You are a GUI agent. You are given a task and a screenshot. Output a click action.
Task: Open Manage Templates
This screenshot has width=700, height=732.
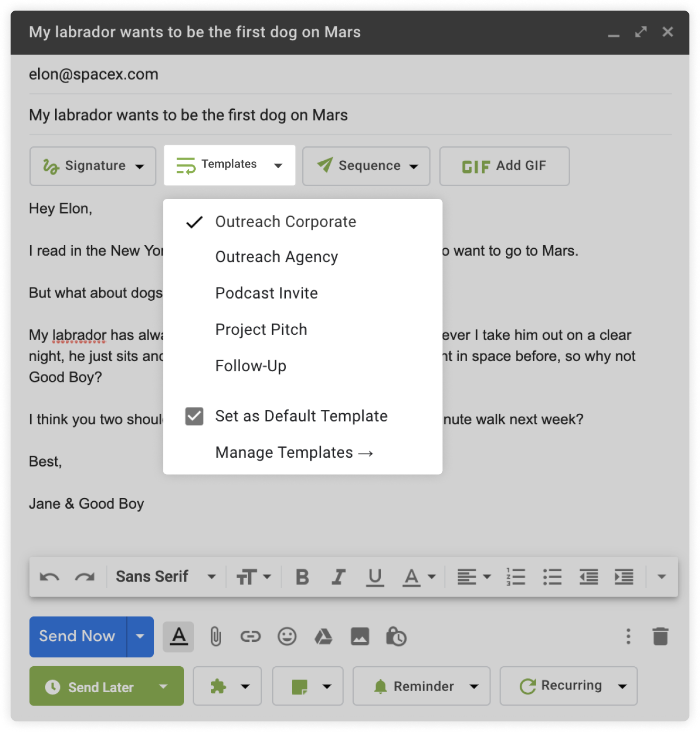pyautogui.click(x=294, y=452)
